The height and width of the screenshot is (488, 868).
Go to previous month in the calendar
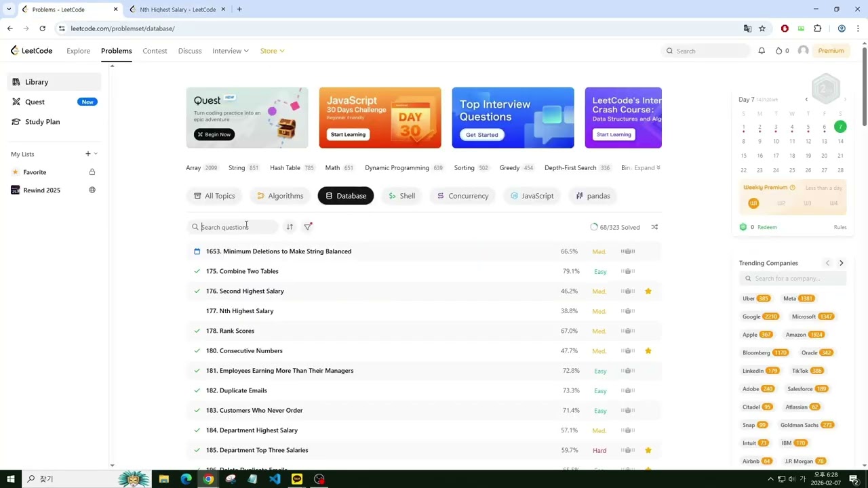[x=806, y=100]
